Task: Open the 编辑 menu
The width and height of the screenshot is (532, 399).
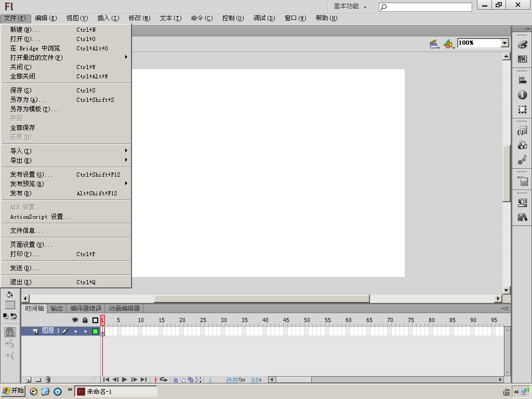Action: click(46, 18)
